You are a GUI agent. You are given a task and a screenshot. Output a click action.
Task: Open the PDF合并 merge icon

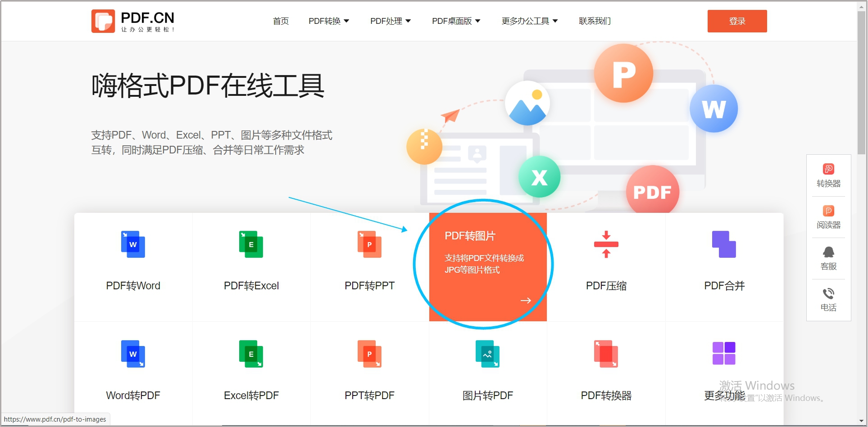(x=724, y=244)
